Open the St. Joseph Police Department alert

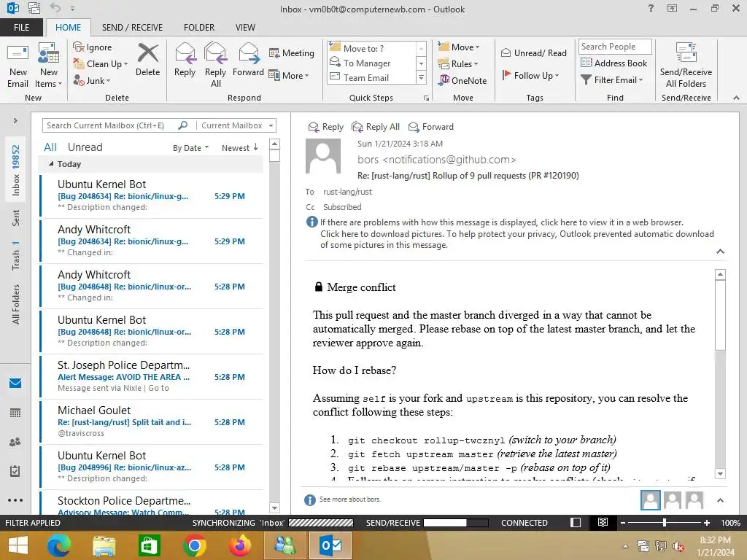pyautogui.click(x=152, y=376)
